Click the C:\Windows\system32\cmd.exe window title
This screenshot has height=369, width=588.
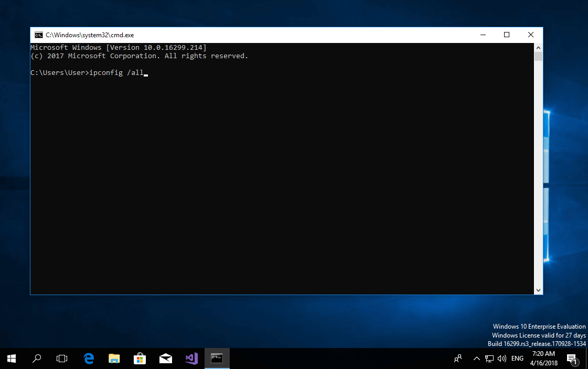(90, 35)
